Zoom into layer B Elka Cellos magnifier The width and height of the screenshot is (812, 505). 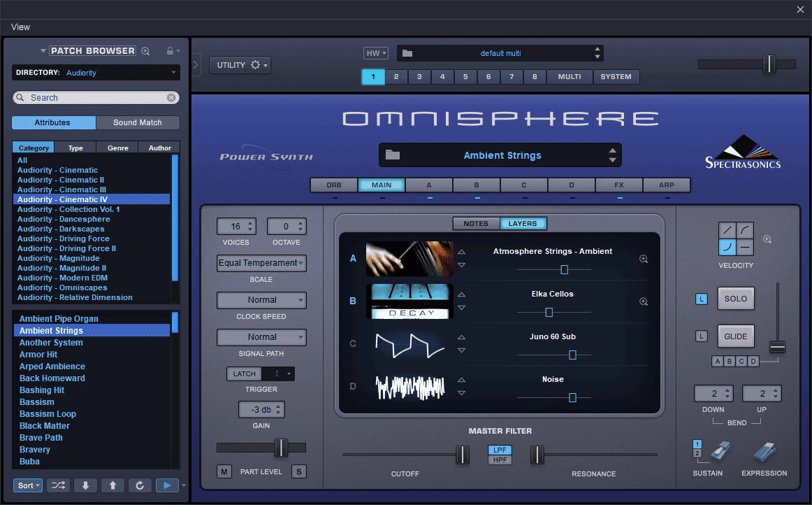point(644,301)
